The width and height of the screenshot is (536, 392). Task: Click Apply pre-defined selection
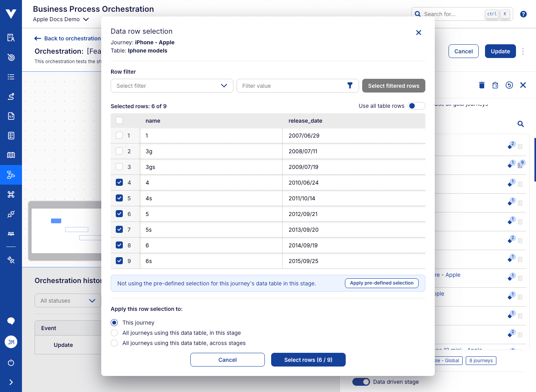click(381, 283)
